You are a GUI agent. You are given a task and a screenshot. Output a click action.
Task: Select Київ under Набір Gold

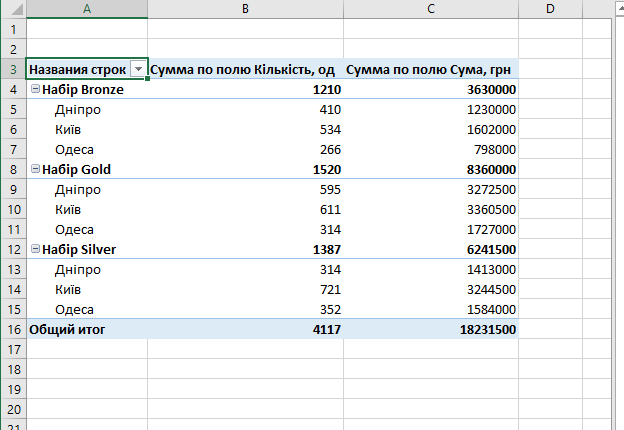[87, 209]
